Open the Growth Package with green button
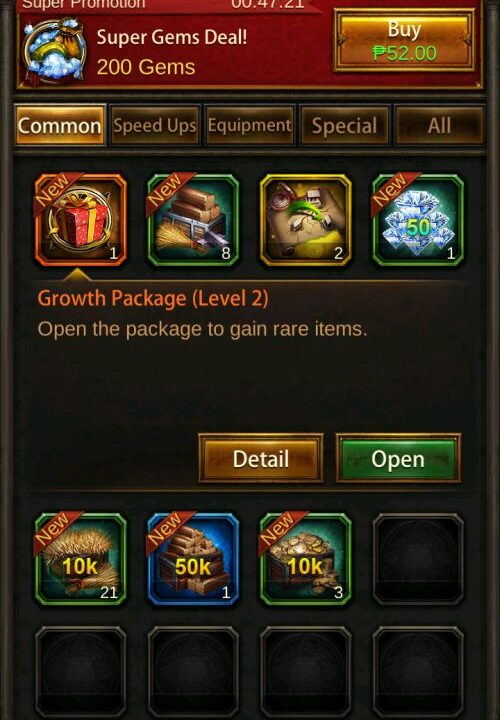500x720 pixels. [398, 458]
